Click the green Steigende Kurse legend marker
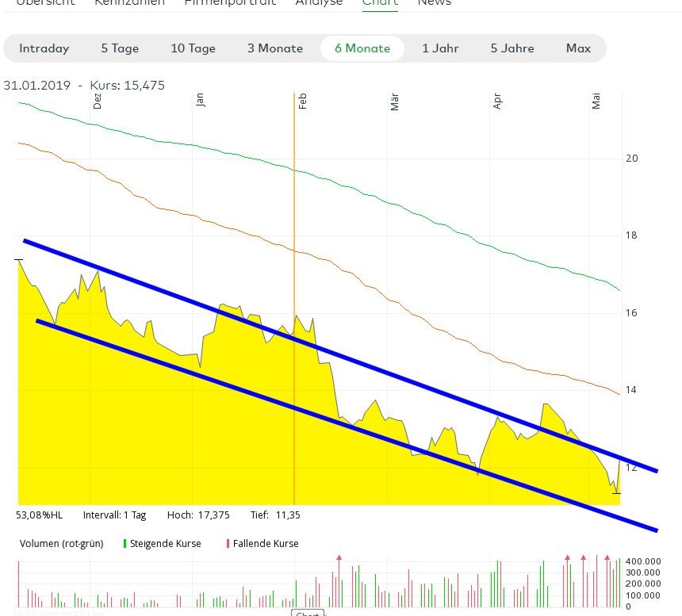 tap(125, 544)
